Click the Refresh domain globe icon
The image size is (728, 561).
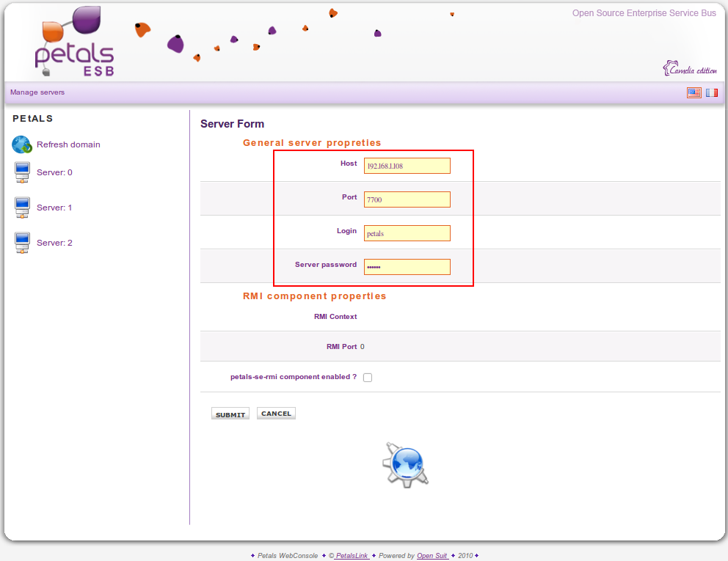coord(22,144)
